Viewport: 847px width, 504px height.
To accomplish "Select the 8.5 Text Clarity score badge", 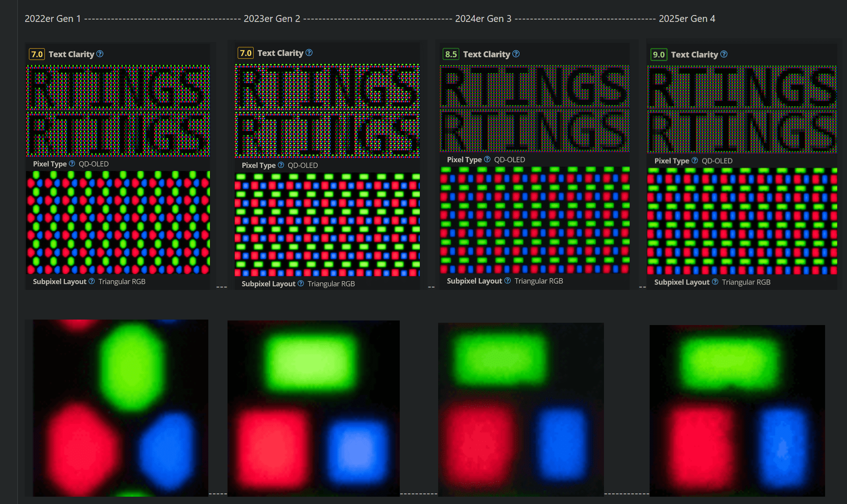I will click(x=451, y=54).
